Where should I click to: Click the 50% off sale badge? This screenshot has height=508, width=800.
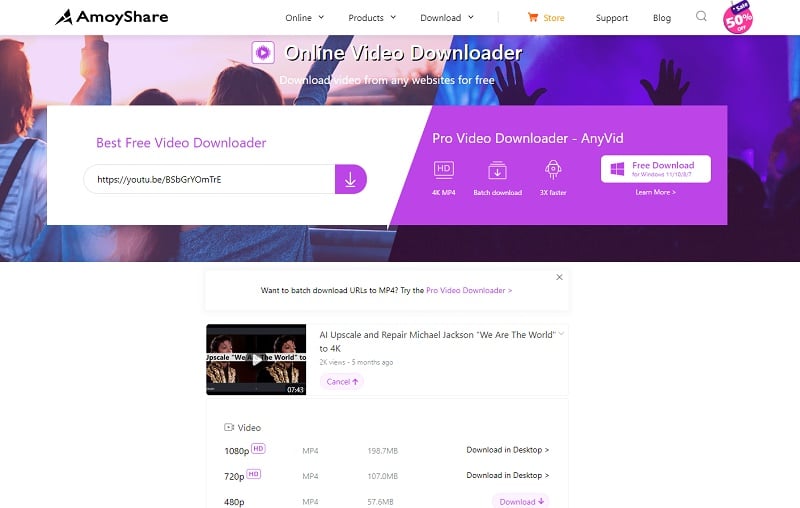738,18
